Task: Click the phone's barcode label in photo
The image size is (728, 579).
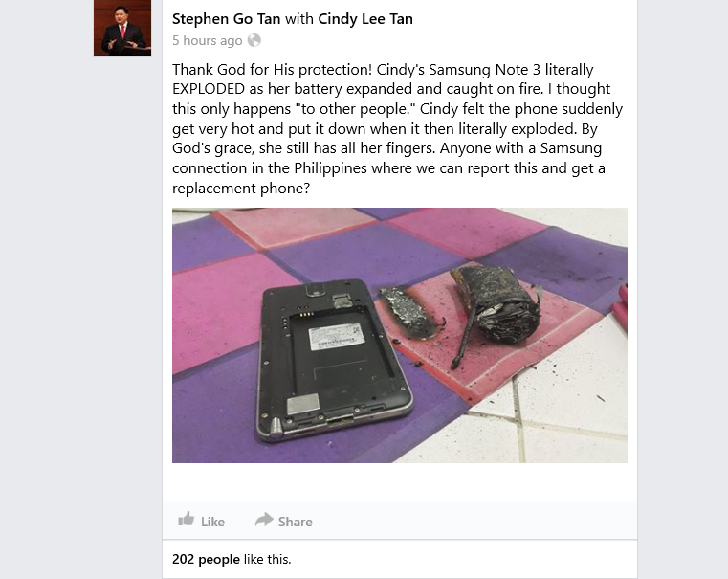Action: (336, 338)
